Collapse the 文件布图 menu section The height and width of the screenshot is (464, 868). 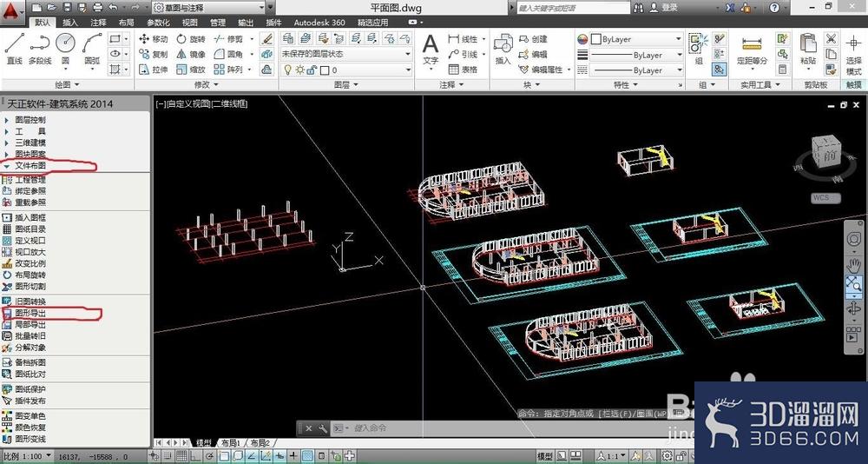point(7,166)
